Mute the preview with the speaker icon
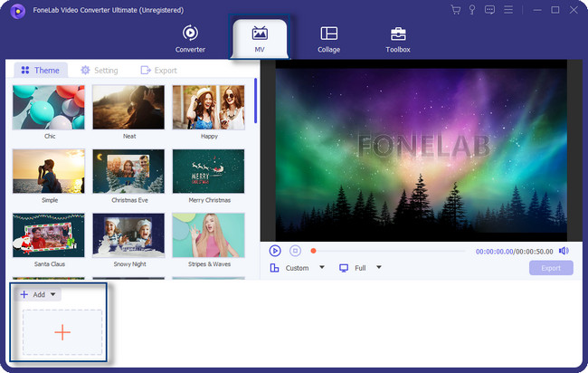The height and width of the screenshot is (373, 588). 564,251
